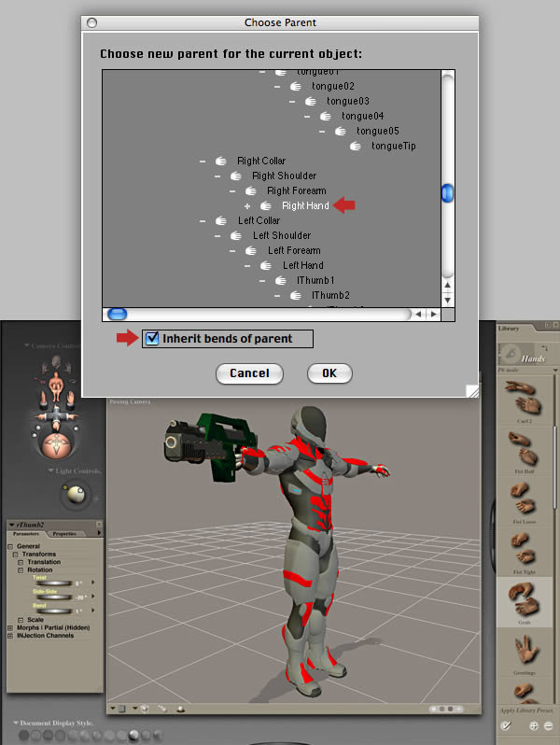Click the Twist parameter dial
Screen dimensions: 560x745
click(55, 583)
